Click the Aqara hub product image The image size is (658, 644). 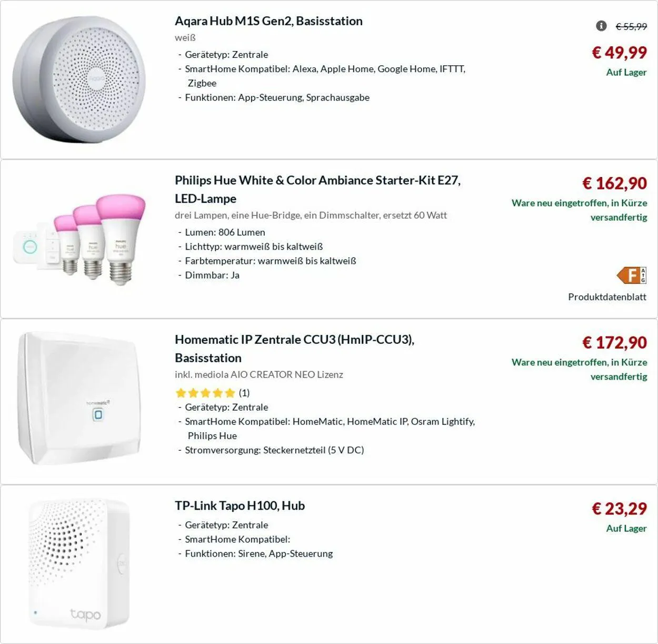click(x=79, y=80)
